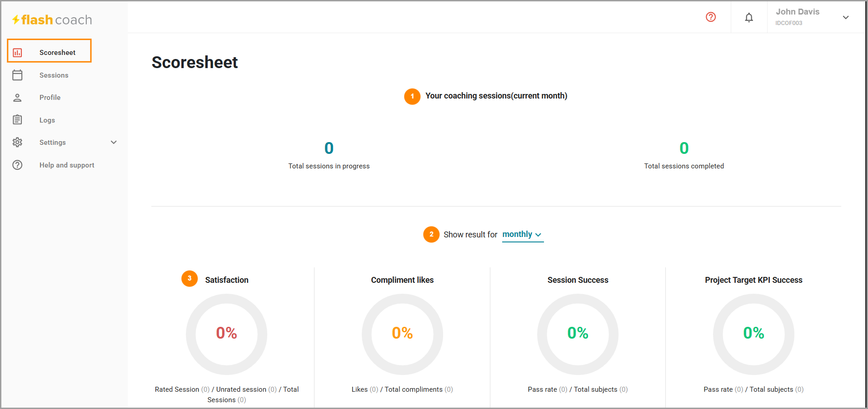Click the Session Success 0% gauge
This screenshot has height=409, width=868.
[x=578, y=334]
